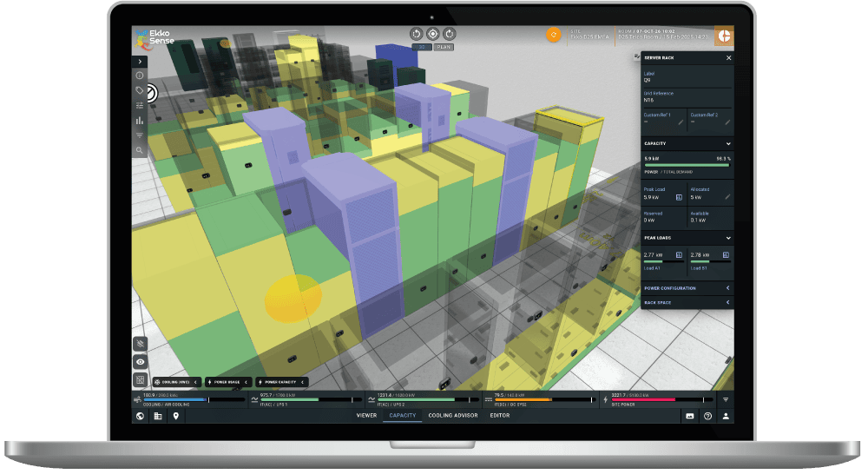Click the IT(AC) / UPS 1 capacity bar
868x474 pixels.
(x=310, y=399)
